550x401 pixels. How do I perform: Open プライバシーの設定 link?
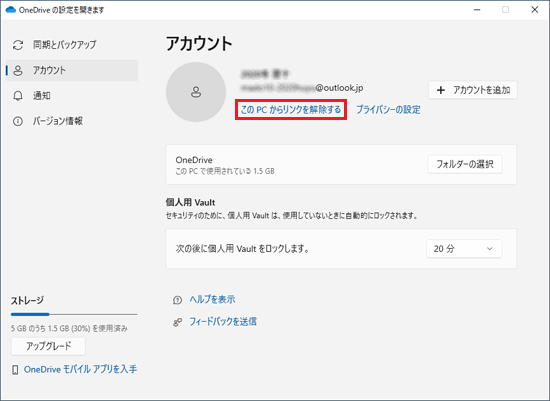coord(388,110)
